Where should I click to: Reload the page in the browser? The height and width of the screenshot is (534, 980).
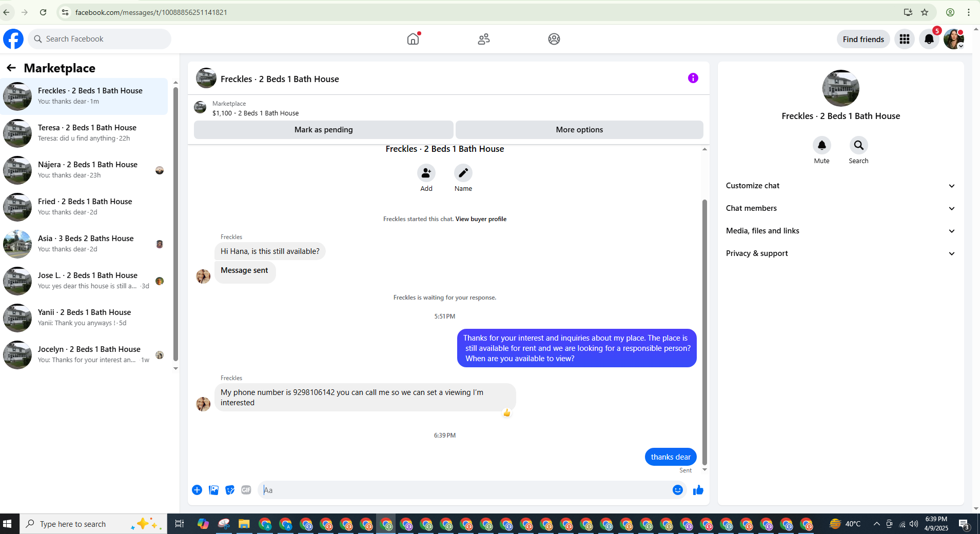(43, 12)
